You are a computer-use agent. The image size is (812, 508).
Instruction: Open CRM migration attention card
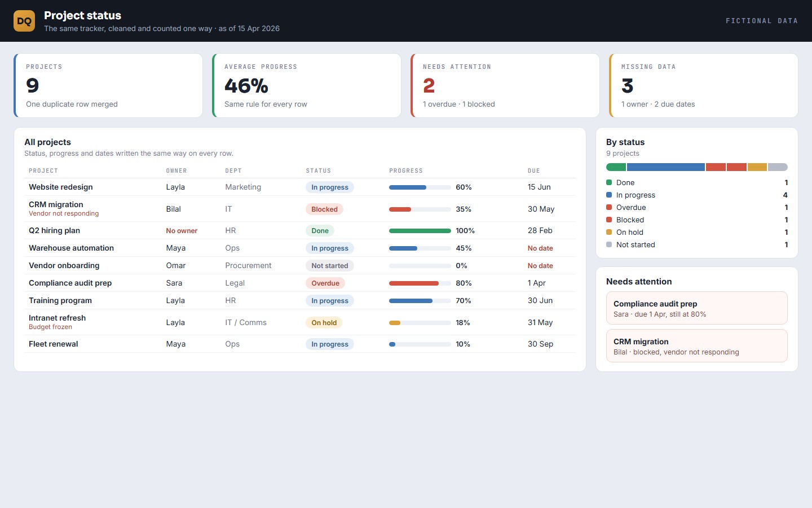(x=697, y=346)
